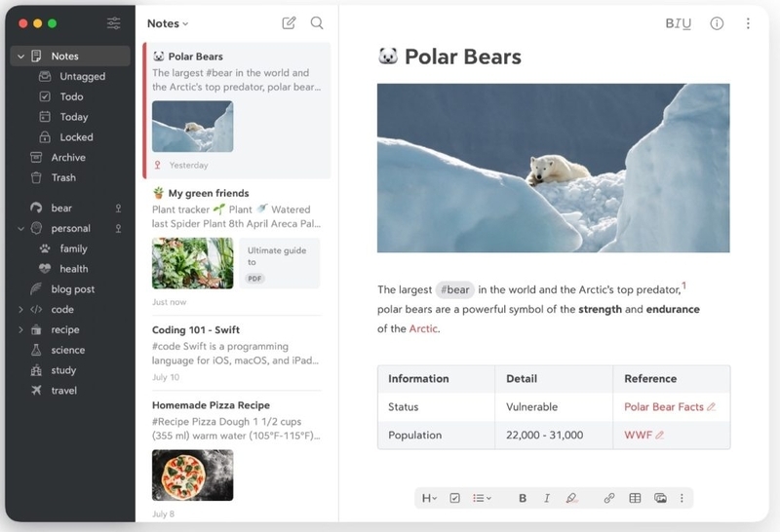Show note info circle icon
Screen dimensions: 780x532
717,23
